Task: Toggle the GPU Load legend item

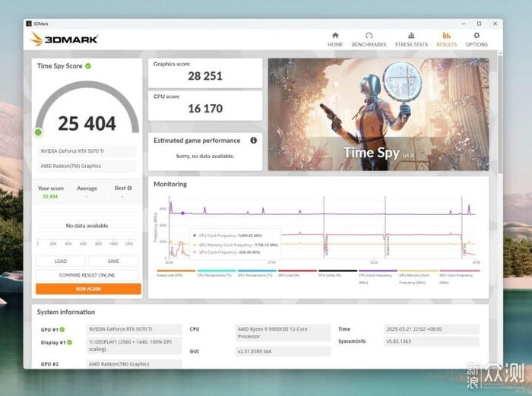Action: pos(297,273)
